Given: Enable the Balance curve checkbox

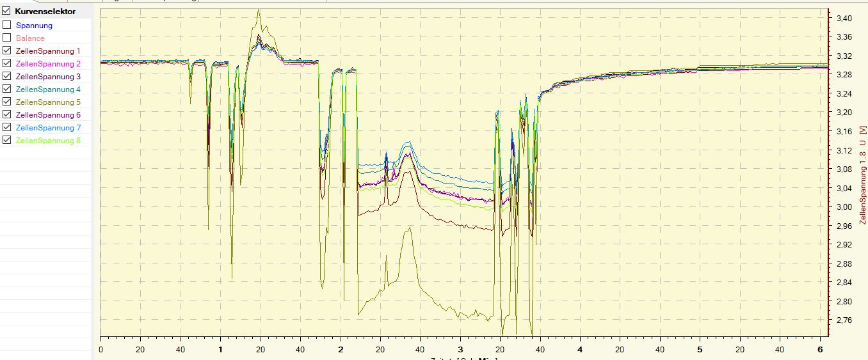Looking at the screenshot, I should [6, 38].
